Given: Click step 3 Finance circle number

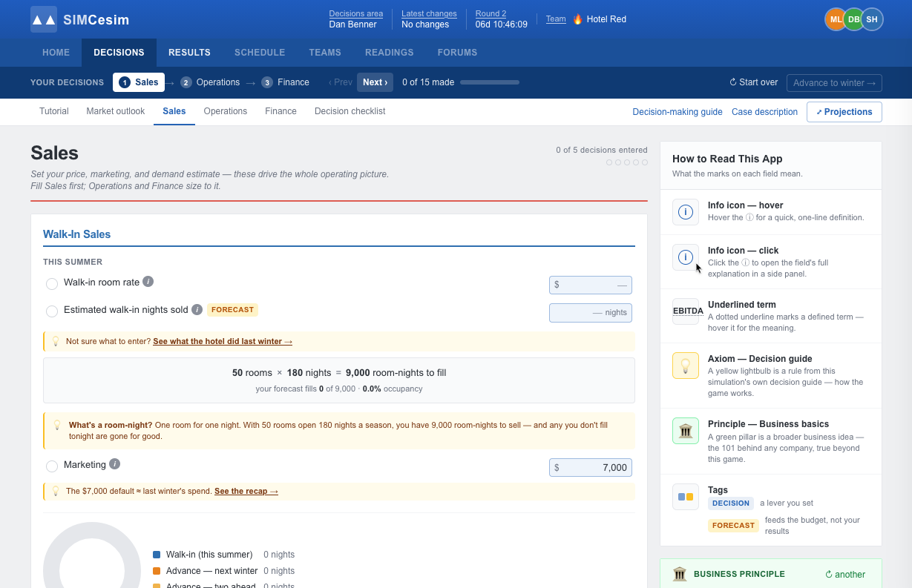Looking at the screenshot, I should [x=267, y=82].
